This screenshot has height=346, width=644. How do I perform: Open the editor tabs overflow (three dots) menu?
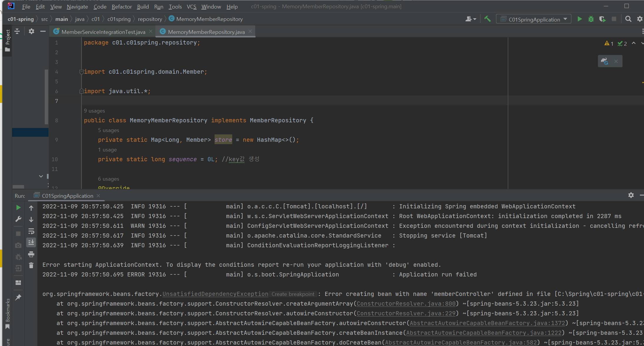click(x=642, y=32)
